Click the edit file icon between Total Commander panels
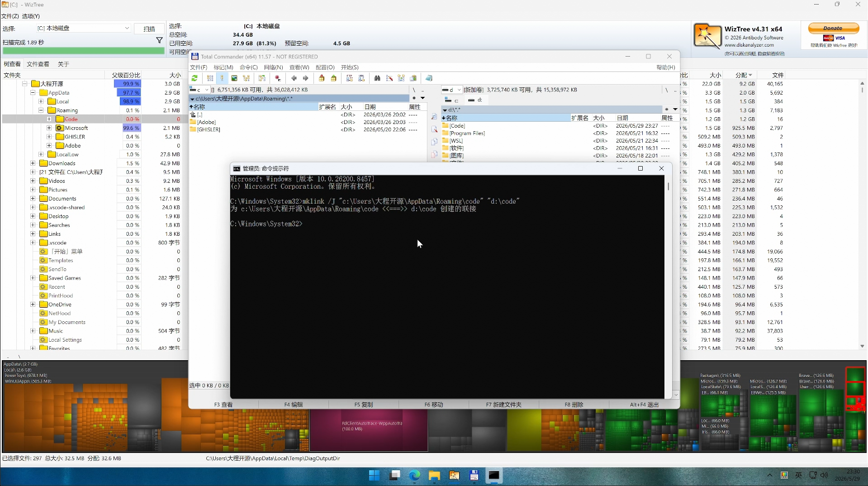 coord(434,129)
